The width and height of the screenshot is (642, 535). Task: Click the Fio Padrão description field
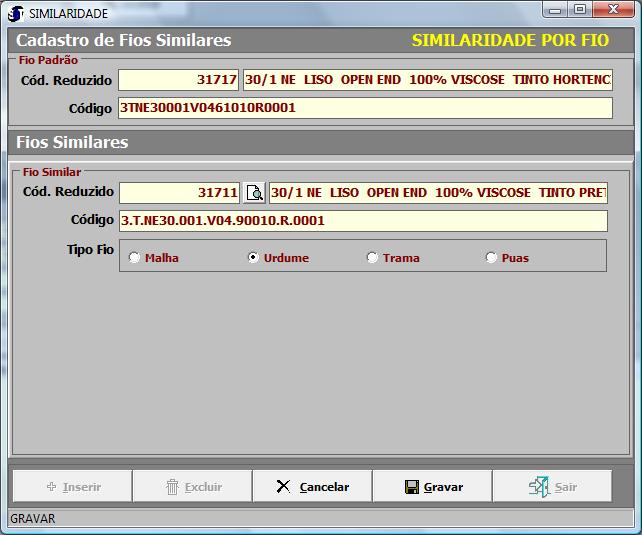[x=427, y=80]
